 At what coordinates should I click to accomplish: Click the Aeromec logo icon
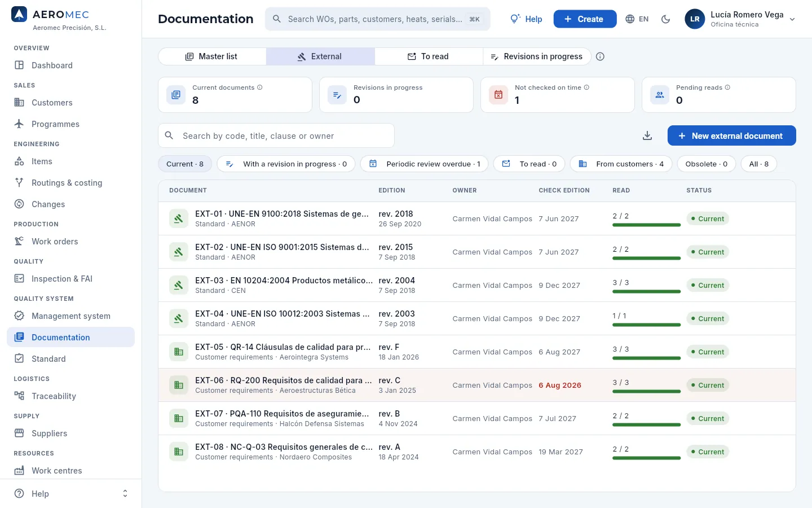[19, 15]
